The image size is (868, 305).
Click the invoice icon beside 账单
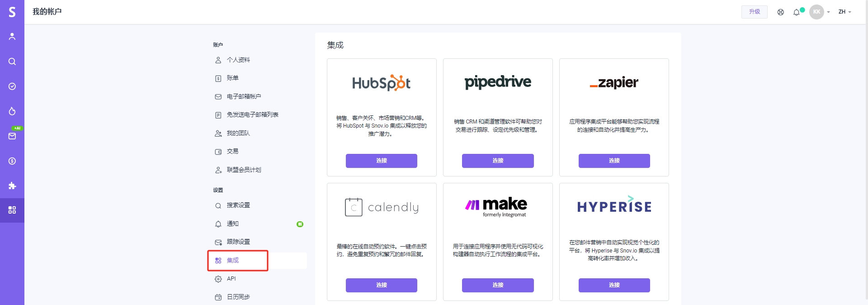[x=218, y=78]
